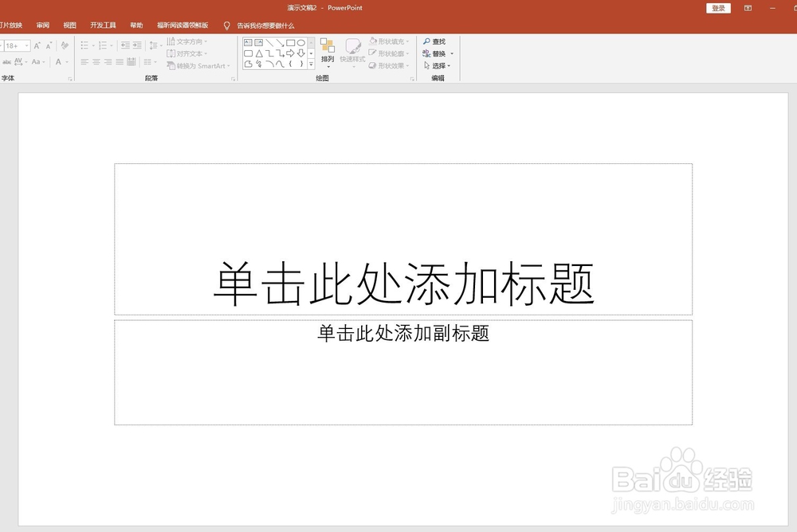The image size is (797, 532).
Task: Open the line spacing options
Action: click(x=155, y=45)
